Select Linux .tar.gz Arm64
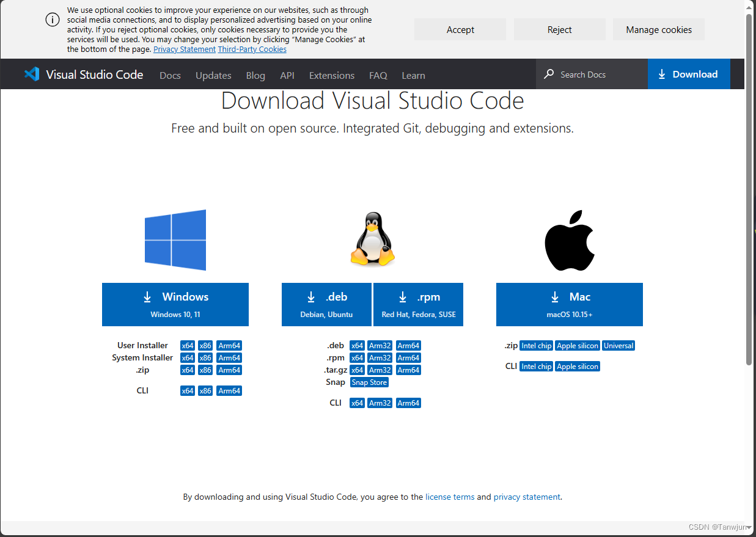The height and width of the screenshot is (537, 756). click(x=408, y=370)
